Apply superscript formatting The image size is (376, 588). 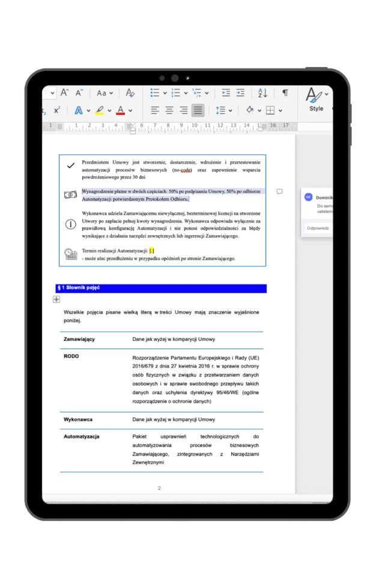pyautogui.click(x=57, y=110)
